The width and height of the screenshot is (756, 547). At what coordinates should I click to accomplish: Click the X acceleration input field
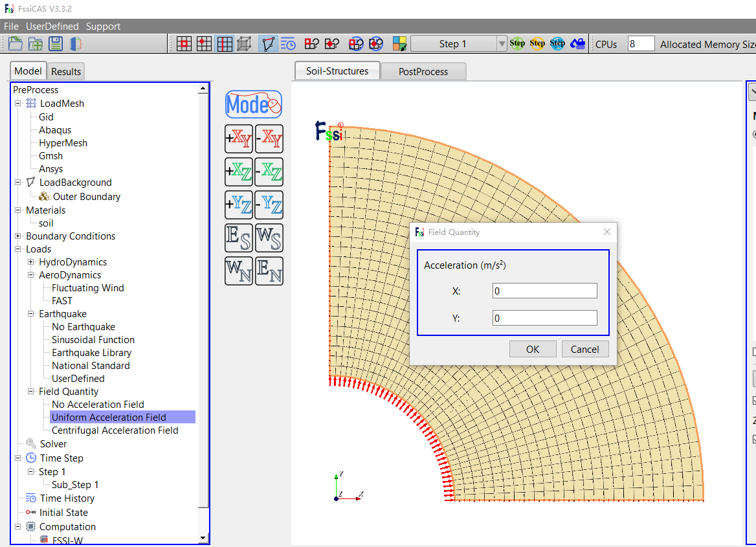pos(545,291)
